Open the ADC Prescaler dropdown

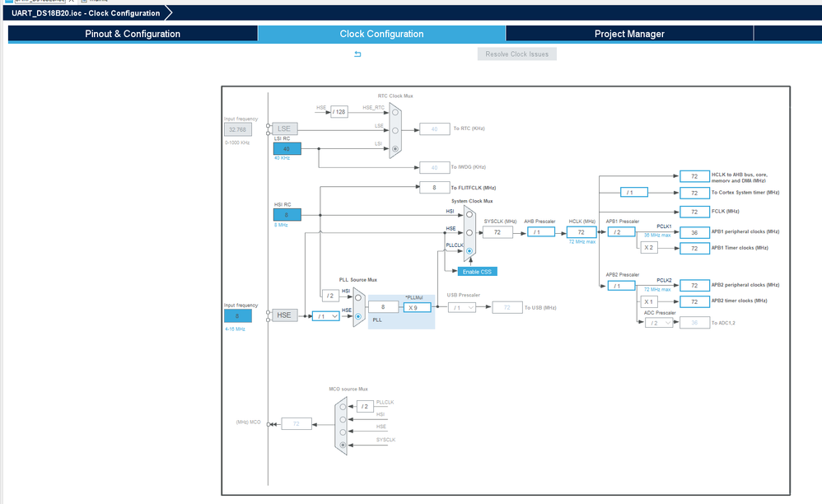pyautogui.click(x=659, y=323)
